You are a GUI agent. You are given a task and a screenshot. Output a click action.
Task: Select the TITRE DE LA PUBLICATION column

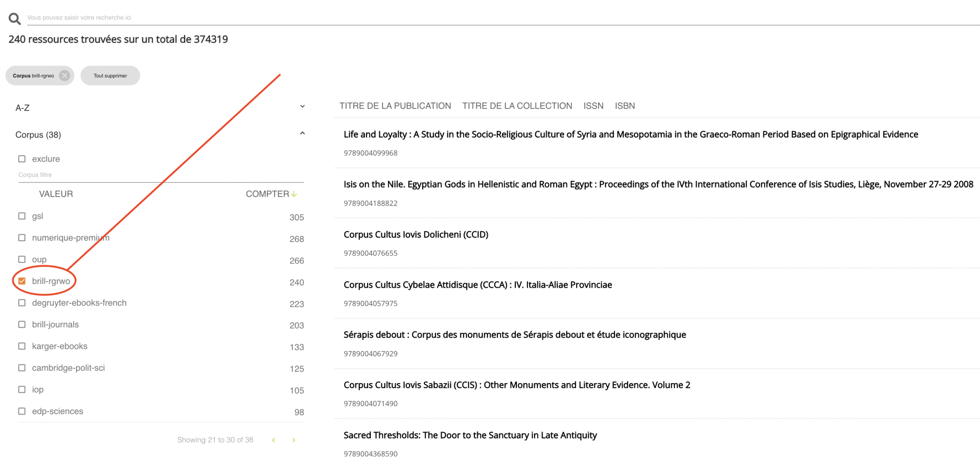(x=395, y=106)
